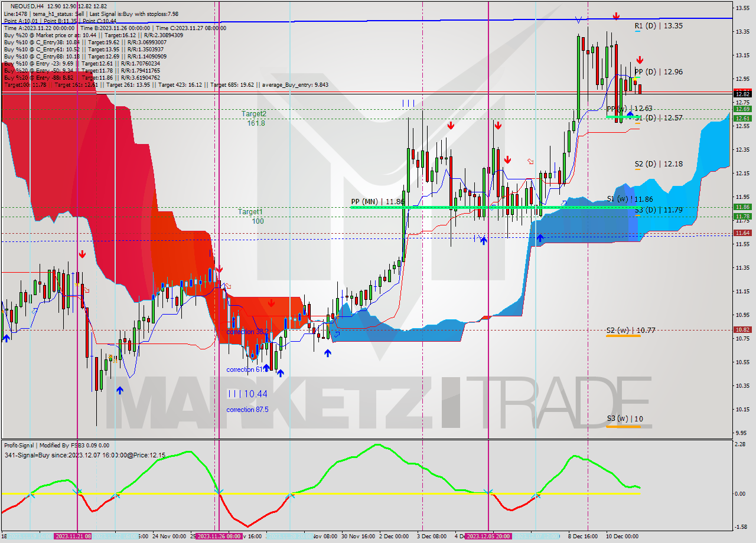The width and height of the screenshot is (756, 543).
Task: Click the green 12.61 price tag on axis
Action: (x=742, y=119)
